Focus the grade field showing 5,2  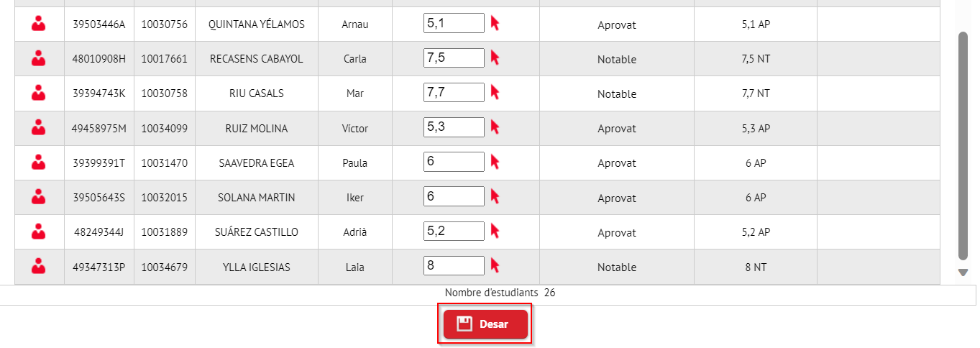[454, 231]
